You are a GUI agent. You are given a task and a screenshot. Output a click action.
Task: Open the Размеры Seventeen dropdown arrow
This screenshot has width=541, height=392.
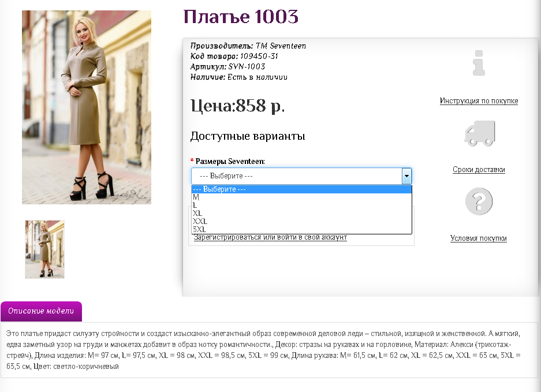pyautogui.click(x=406, y=176)
